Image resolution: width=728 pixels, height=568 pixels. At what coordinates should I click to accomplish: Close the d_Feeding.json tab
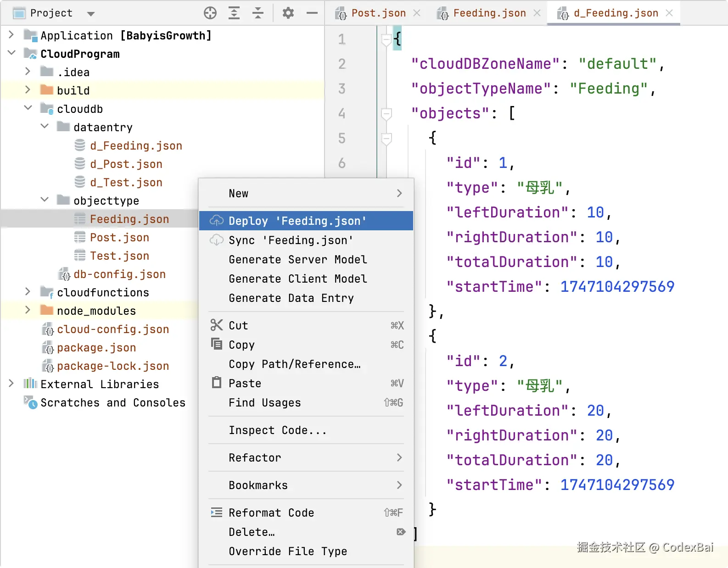pyautogui.click(x=669, y=13)
